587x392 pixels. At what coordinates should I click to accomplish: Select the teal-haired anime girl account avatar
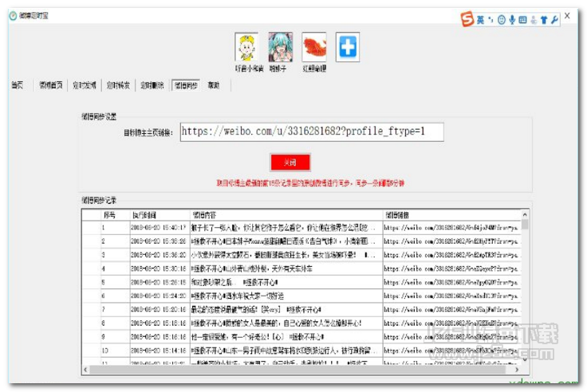pos(281,47)
